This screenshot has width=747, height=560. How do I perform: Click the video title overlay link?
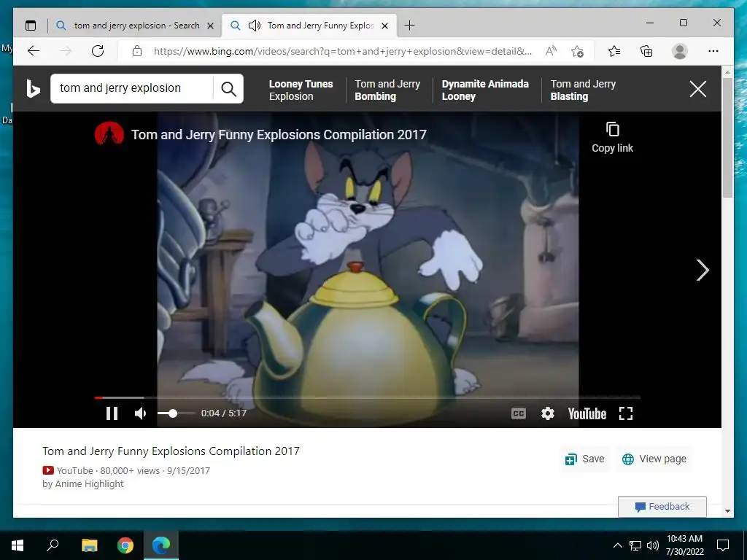pos(279,135)
